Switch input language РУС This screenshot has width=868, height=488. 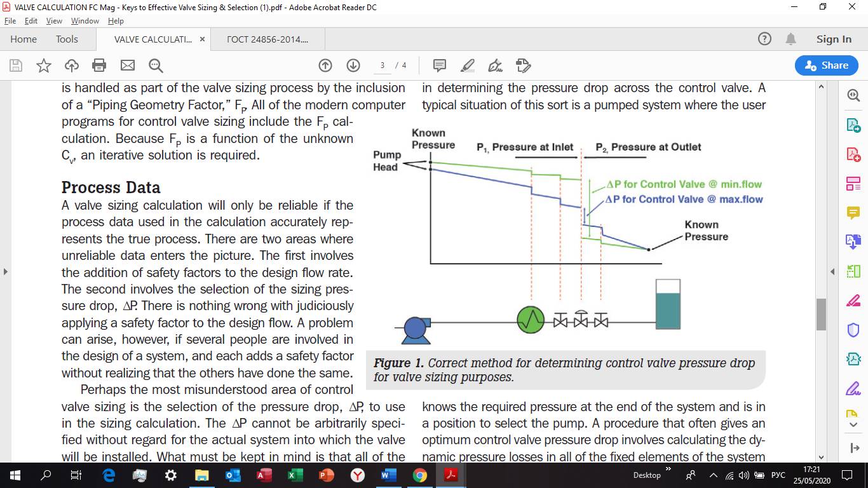point(778,475)
